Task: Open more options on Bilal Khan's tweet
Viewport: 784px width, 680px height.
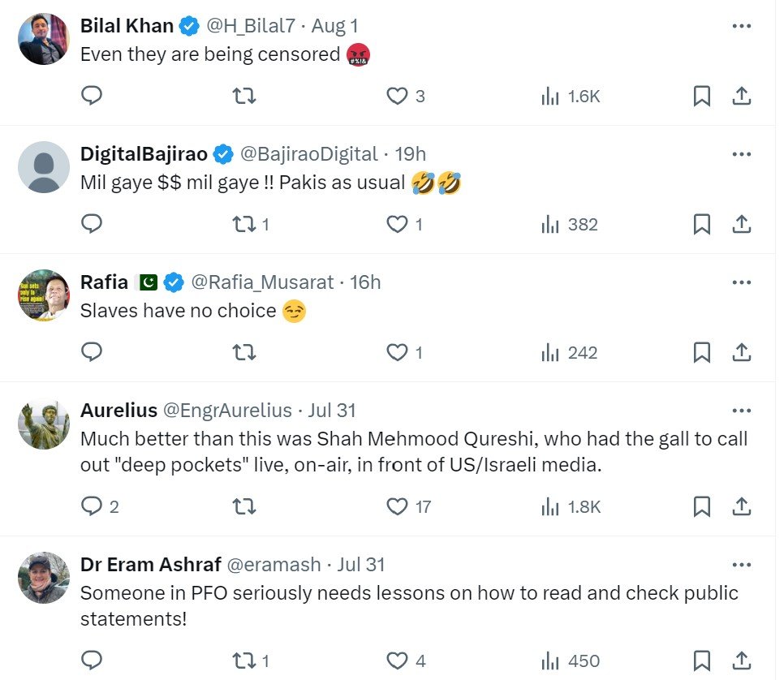Action: click(x=741, y=26)
